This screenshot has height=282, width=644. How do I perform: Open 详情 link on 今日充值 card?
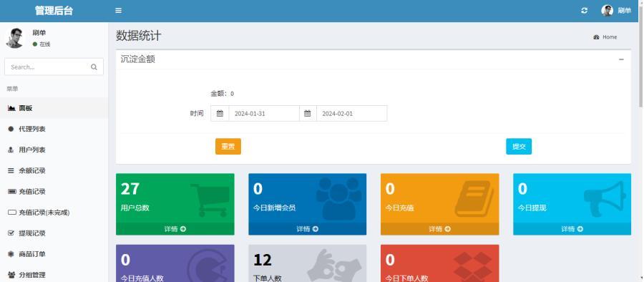point(439,229)
